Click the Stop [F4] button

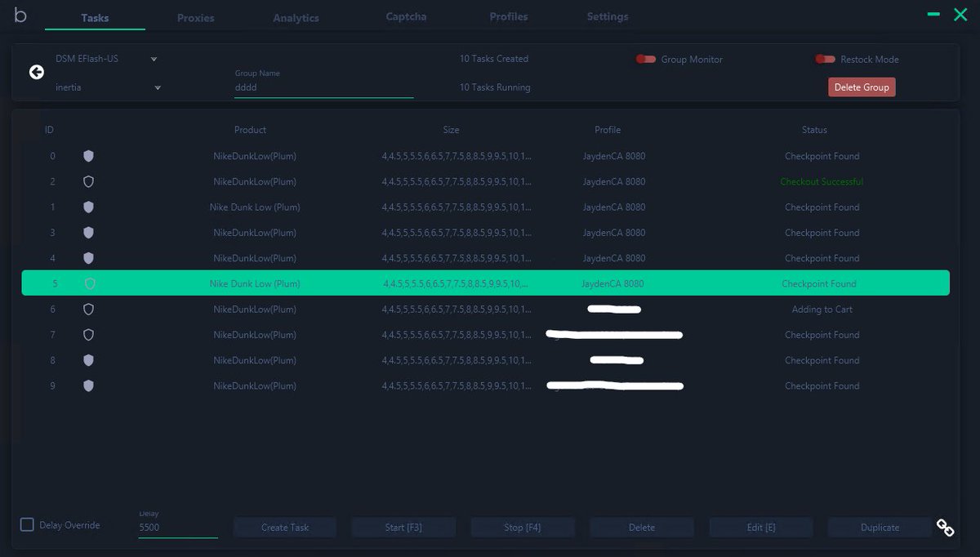(523, 528)
